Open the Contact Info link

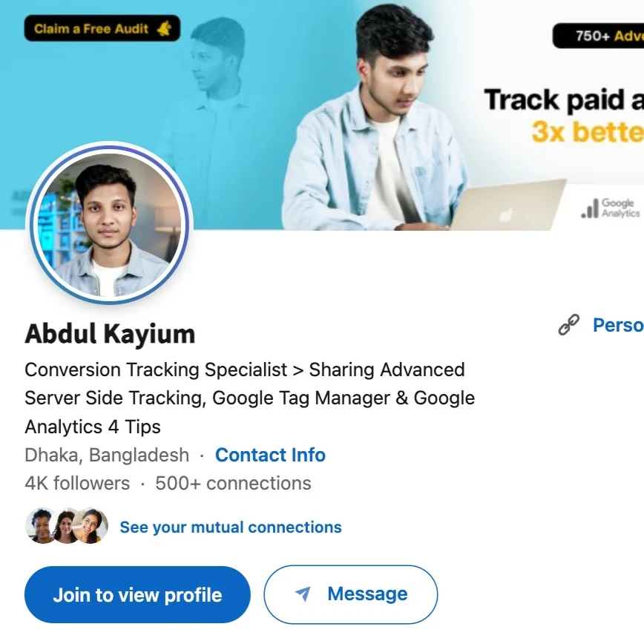(270, 455)
